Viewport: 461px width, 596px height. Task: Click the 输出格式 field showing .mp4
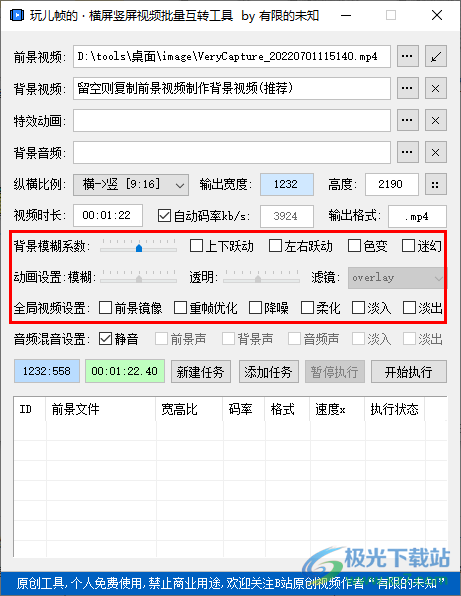pos(417,216)
